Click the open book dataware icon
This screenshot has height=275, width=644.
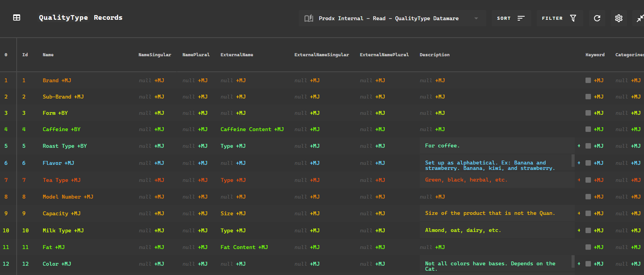click(309, 18)
